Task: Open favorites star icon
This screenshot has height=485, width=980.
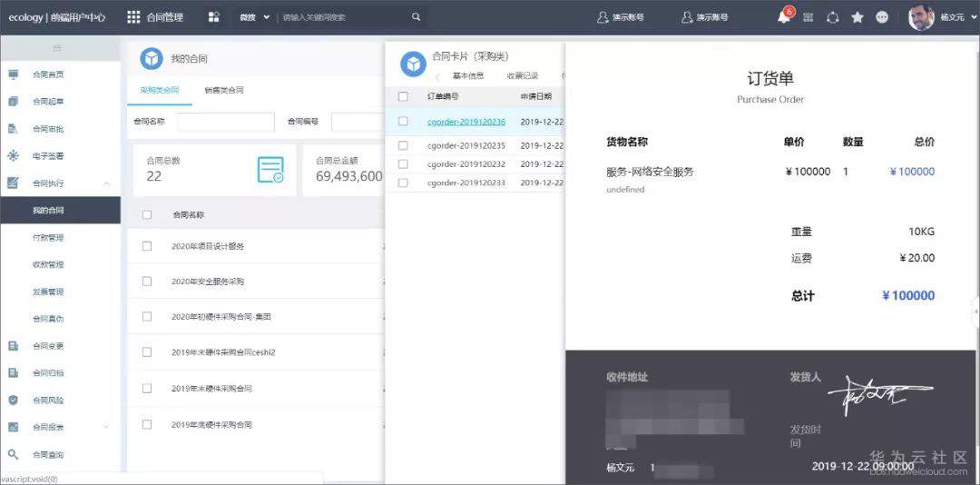Action: point(857,17)
